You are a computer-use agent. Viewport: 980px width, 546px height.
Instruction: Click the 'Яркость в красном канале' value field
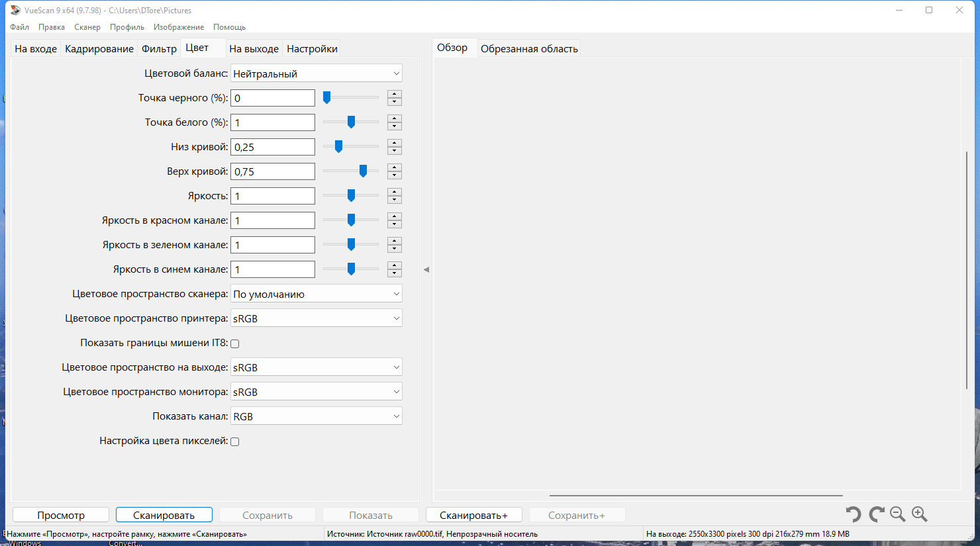(273, 220)
